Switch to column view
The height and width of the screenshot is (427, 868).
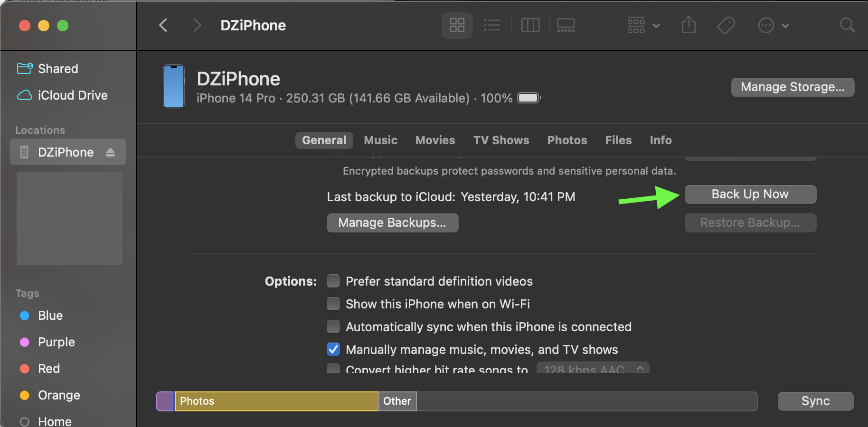point(530,25)
